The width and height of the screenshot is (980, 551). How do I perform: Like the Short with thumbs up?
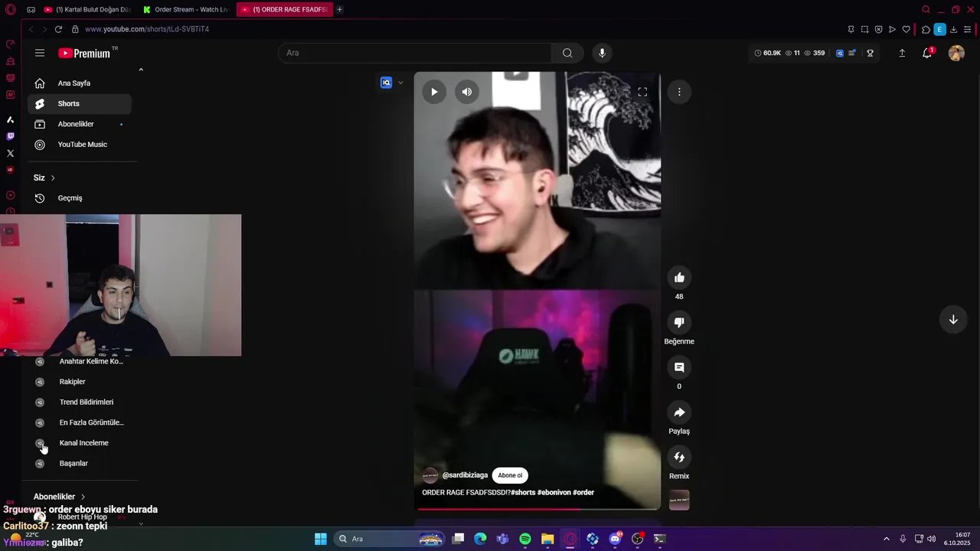pyautogui.click(x=679, y=277)
